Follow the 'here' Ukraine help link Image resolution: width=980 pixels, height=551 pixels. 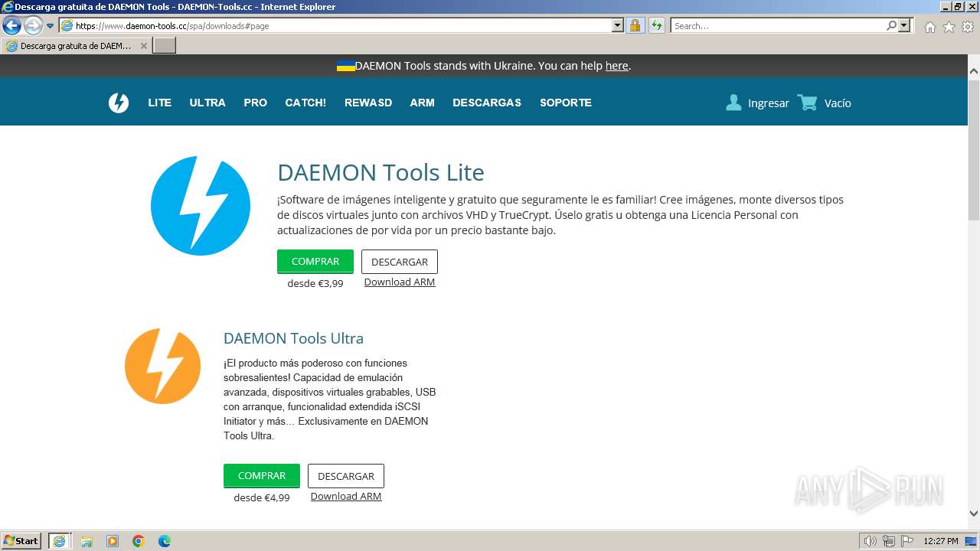(x=616, y=66)
